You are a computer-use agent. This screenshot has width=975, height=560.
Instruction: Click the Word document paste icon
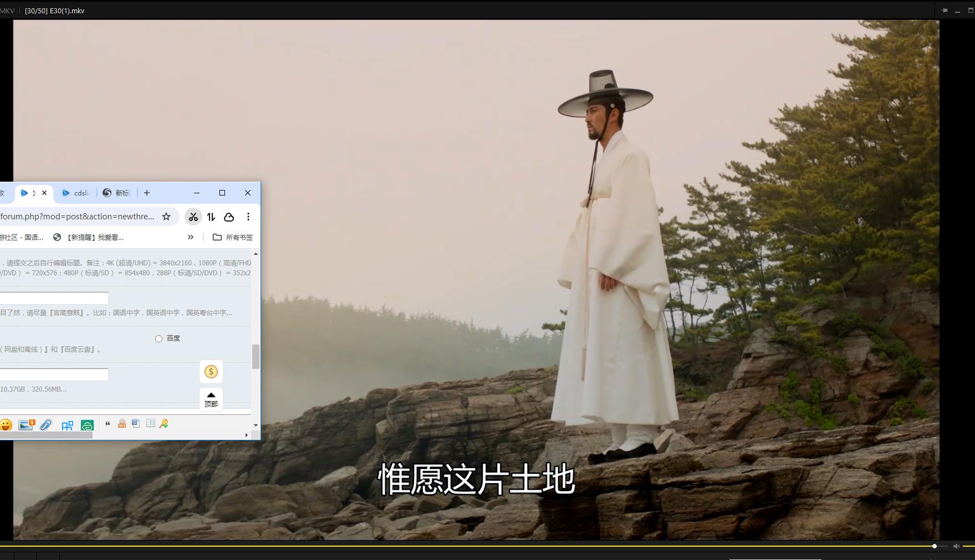click(x=136, y=424)
